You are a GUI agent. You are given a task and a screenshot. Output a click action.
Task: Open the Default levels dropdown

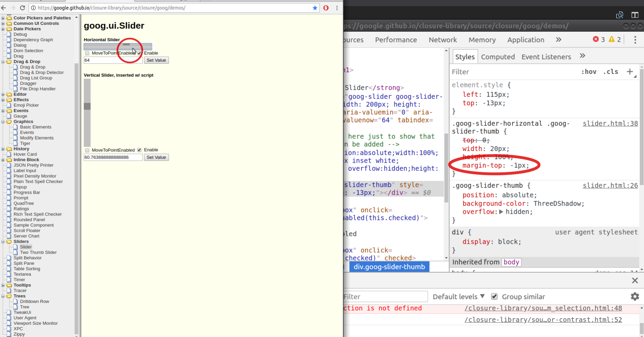pyautogui.click(x=458, y=296)
